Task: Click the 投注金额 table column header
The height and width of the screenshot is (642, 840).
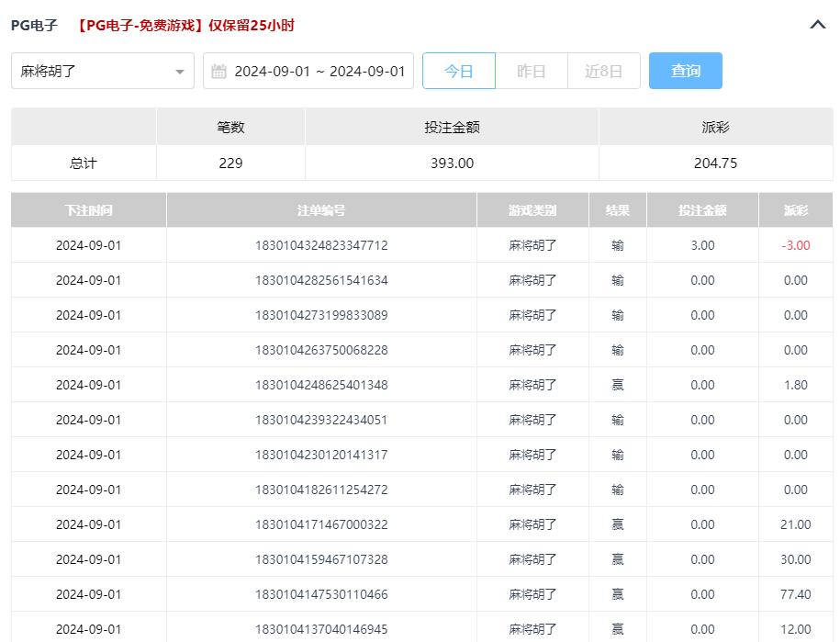Action: point(702,210)
